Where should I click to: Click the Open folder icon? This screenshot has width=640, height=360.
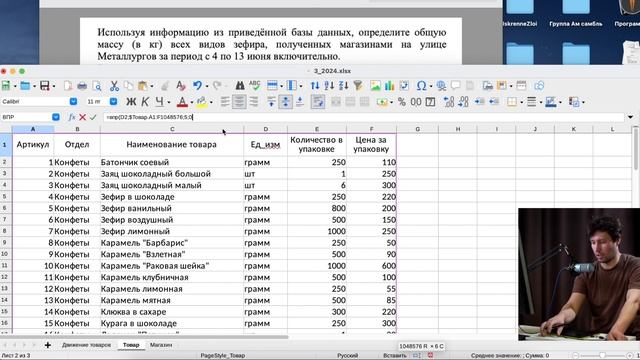tap(25, 86)
